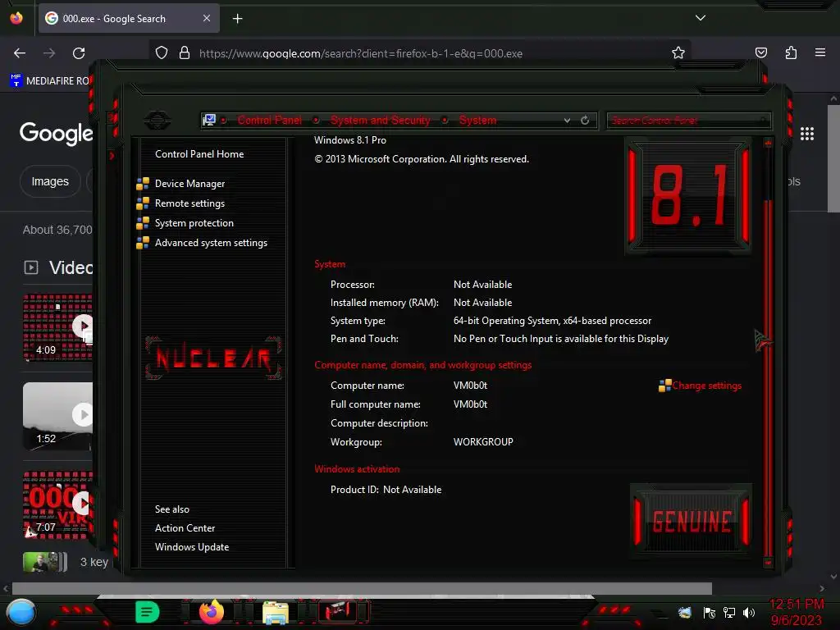
Task: Click the 8.1 Windows logo
Action: pos(688,195)
